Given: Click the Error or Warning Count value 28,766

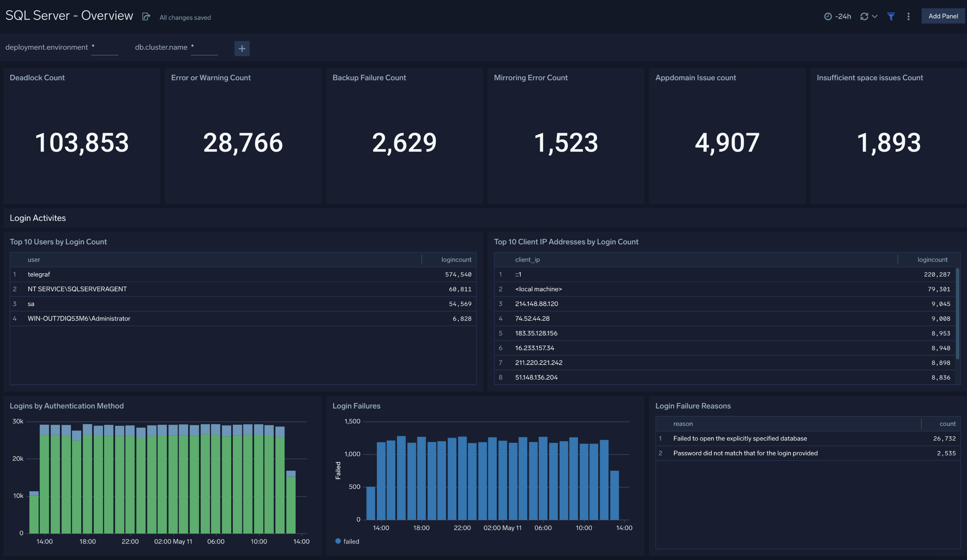Looking at the screenshot, I should pos(243,142).
